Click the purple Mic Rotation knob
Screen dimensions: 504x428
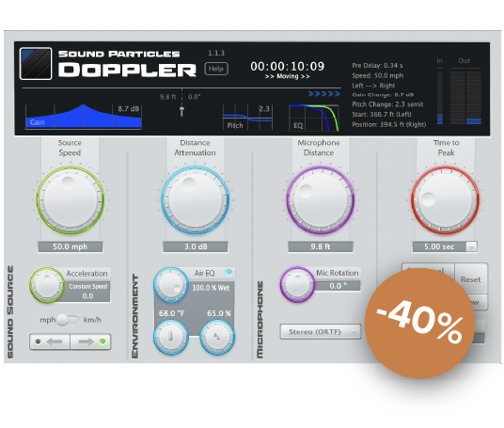[x=297, y=284]
